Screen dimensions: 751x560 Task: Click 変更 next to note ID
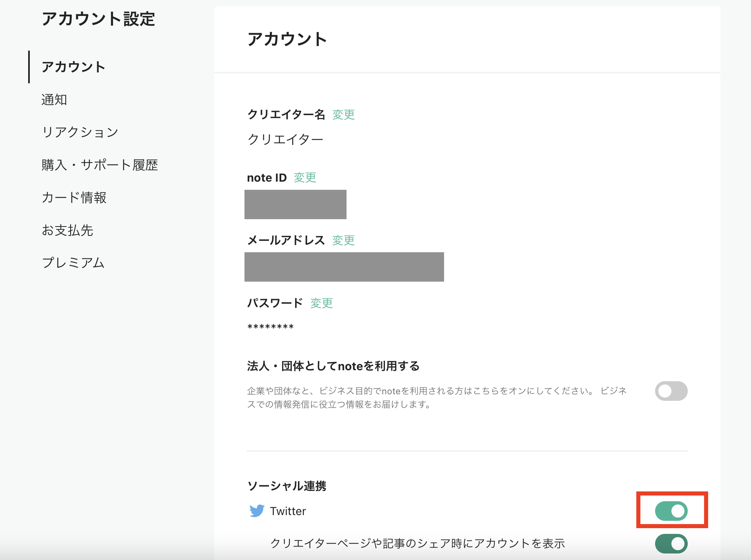[x=305, y=178]
